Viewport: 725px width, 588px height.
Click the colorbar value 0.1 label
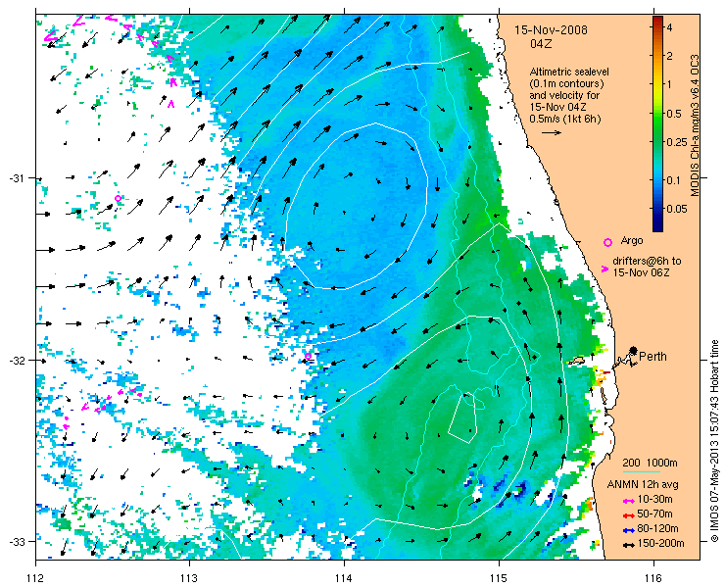(x=673, y=180)
